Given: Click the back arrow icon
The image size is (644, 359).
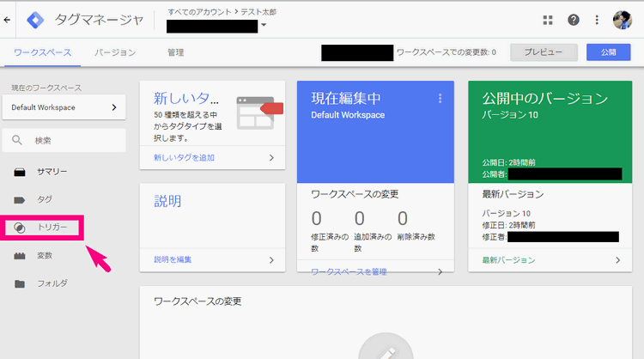Looking at the screenshot, I should 7,20.
